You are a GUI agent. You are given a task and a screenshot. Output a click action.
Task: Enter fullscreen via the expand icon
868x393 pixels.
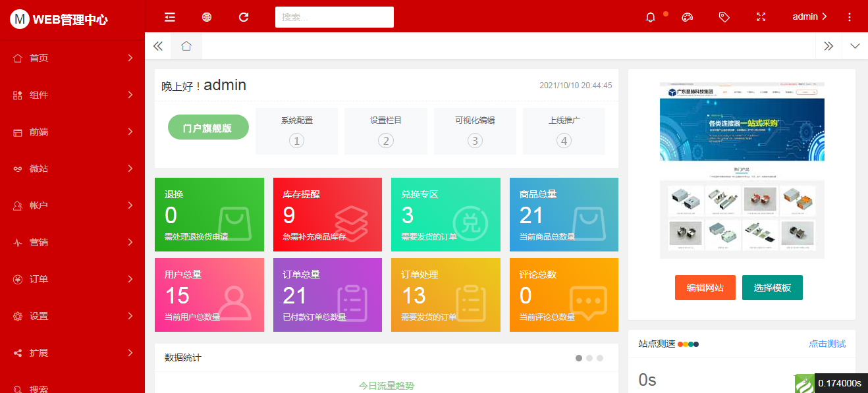(761, 17)
